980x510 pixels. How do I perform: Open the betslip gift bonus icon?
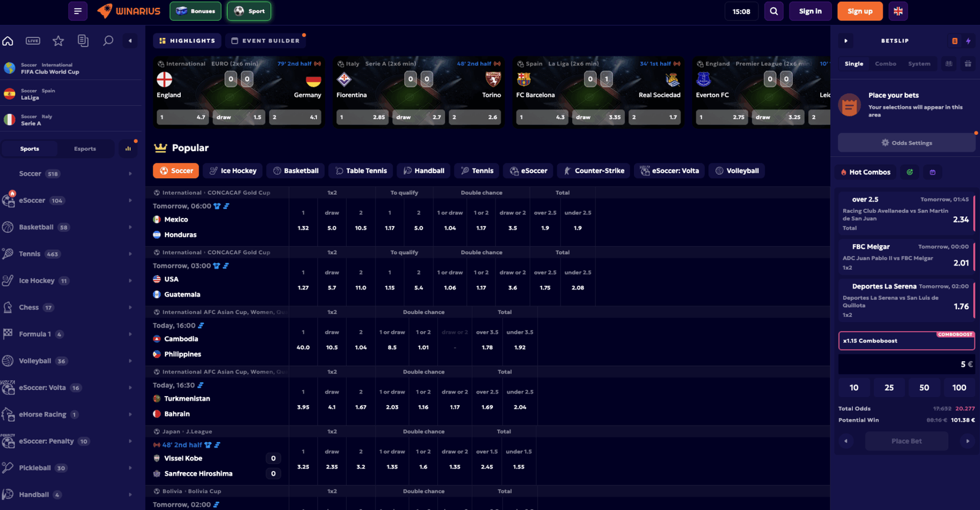(968, 64)
